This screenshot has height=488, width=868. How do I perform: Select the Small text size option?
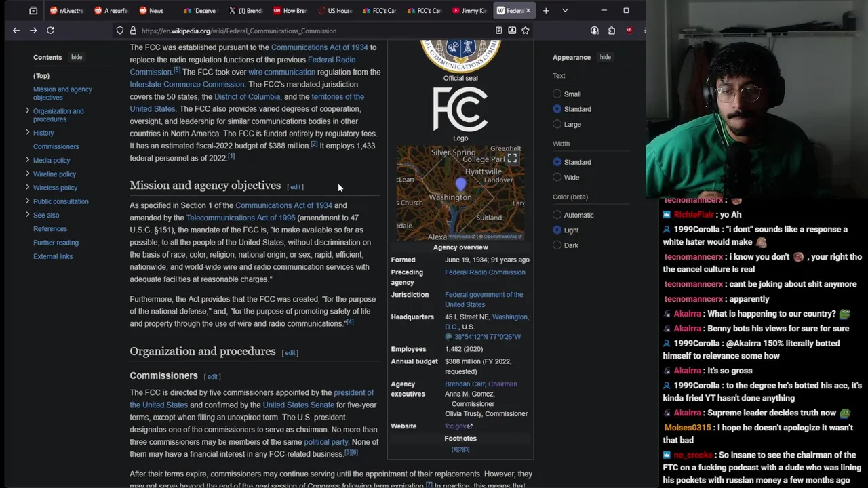click(557, 94)
